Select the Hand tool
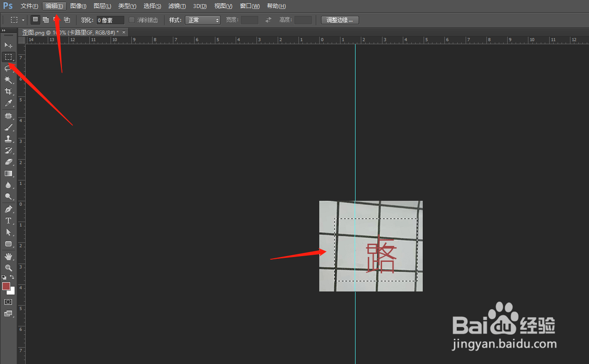 8,257
